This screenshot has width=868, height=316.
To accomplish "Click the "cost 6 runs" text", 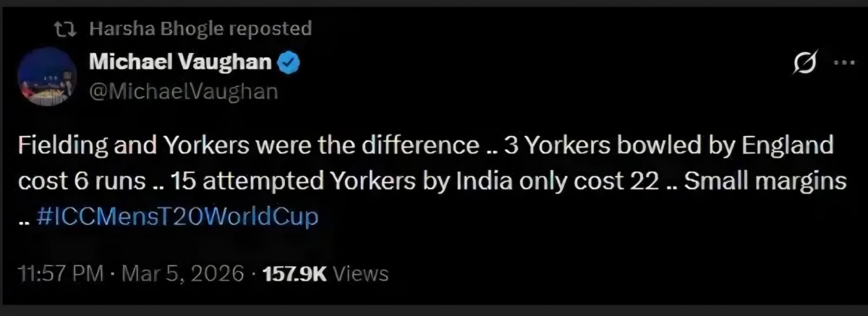I will (x=82, y=181).
